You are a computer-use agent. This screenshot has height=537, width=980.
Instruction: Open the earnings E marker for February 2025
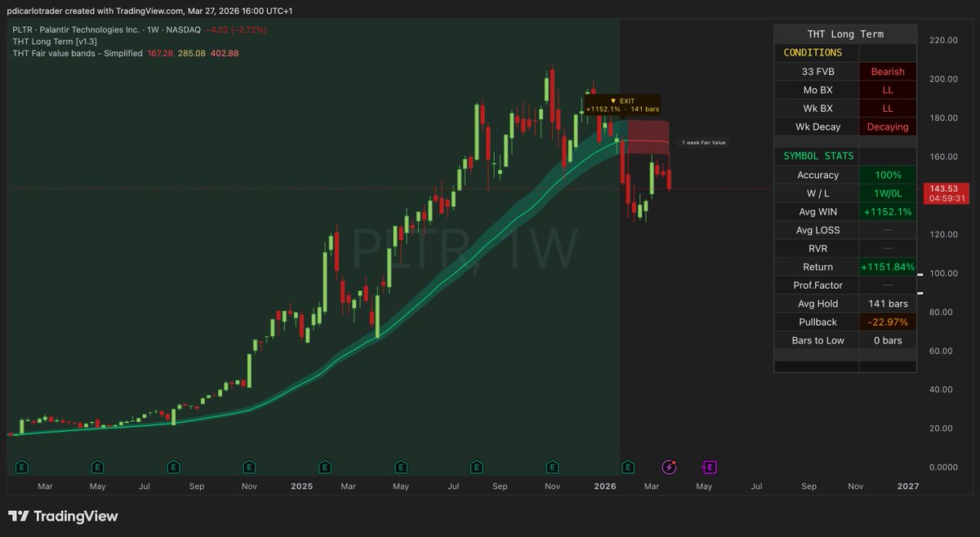coord(325,468)
